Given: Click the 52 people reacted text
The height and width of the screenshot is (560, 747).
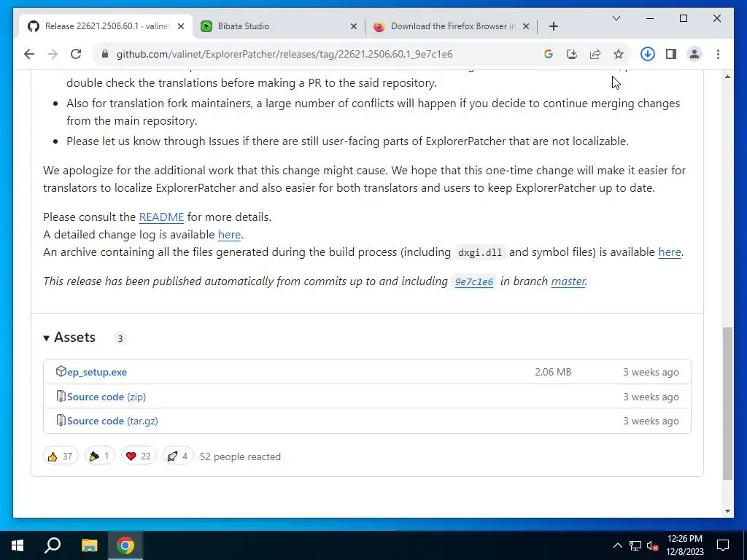Looking at the screenshot, I should [240, 456].
